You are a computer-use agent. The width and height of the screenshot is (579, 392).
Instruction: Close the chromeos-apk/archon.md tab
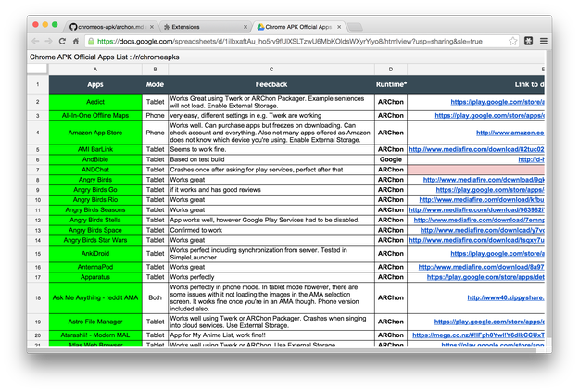[152, 27]
